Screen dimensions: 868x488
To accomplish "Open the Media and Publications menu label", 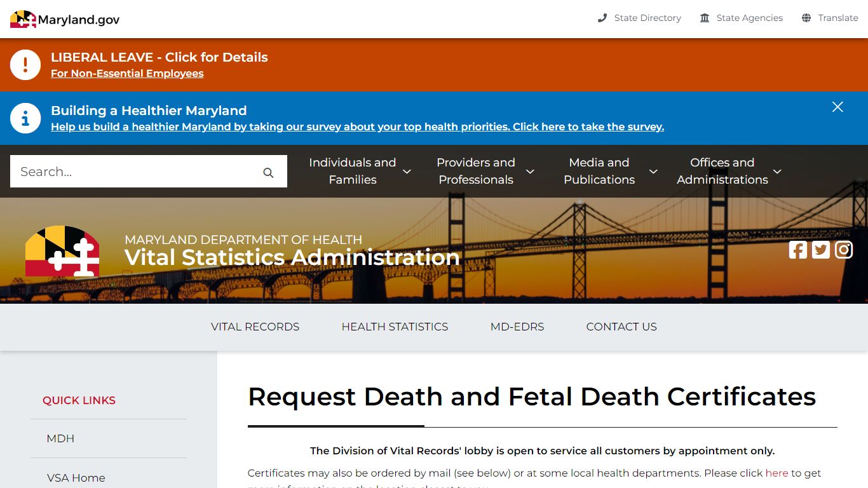I will tap(599, 171).
